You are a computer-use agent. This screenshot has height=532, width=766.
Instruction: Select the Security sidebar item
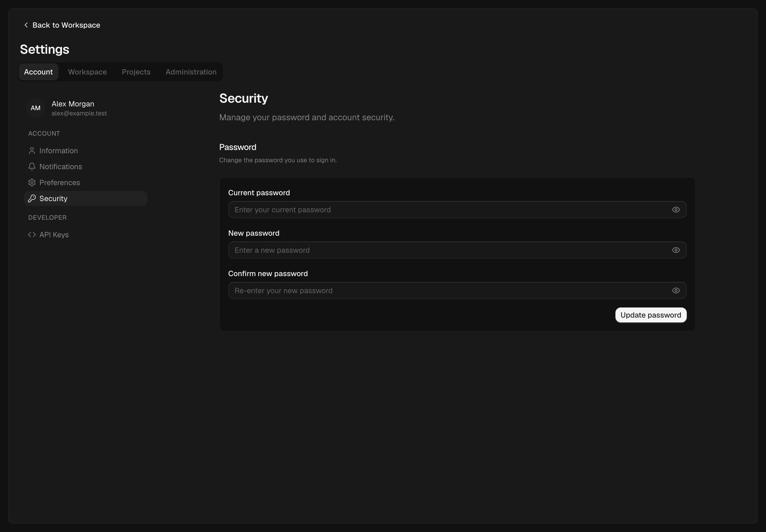coord(86,199)
